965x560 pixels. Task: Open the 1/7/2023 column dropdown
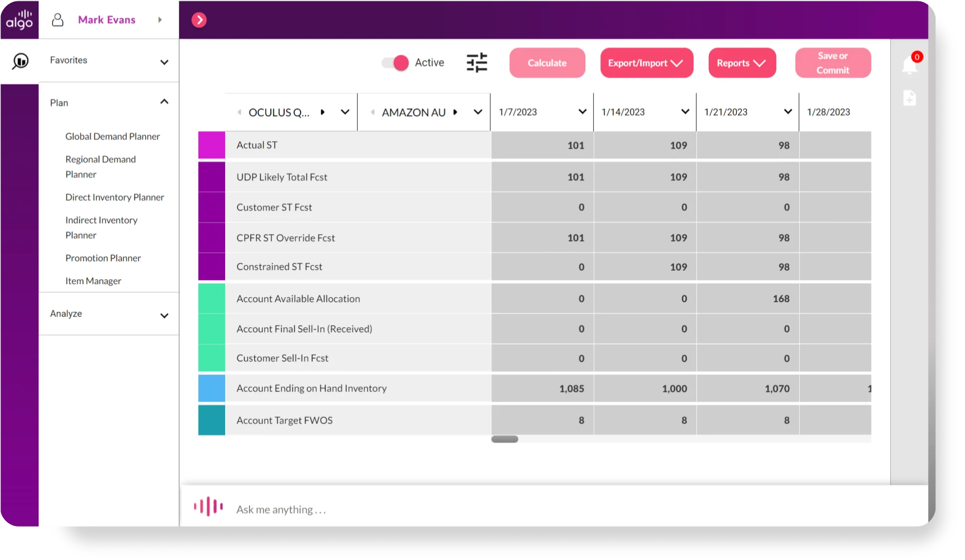[x=582, y=112]
